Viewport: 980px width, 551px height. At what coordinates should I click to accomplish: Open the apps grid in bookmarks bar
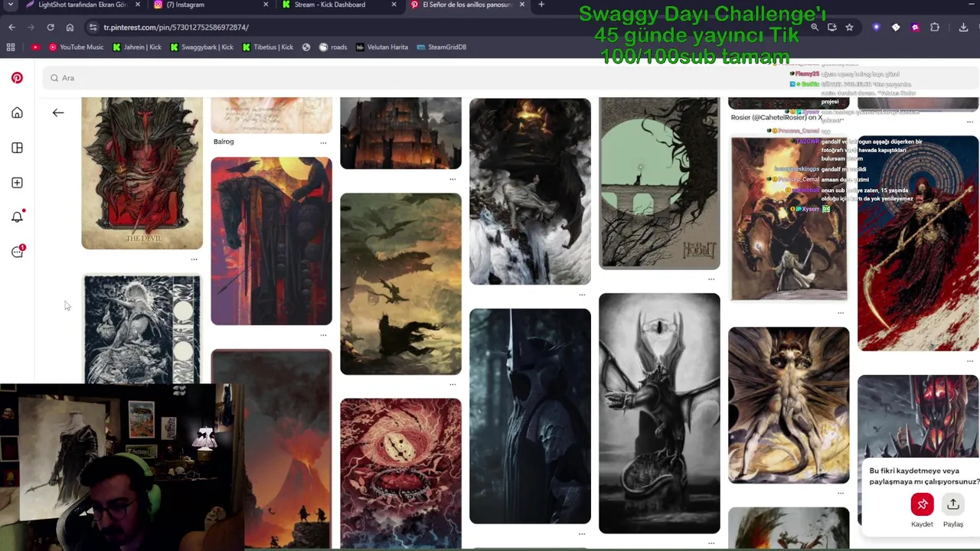pyautogui.click(x=11, y=47)
